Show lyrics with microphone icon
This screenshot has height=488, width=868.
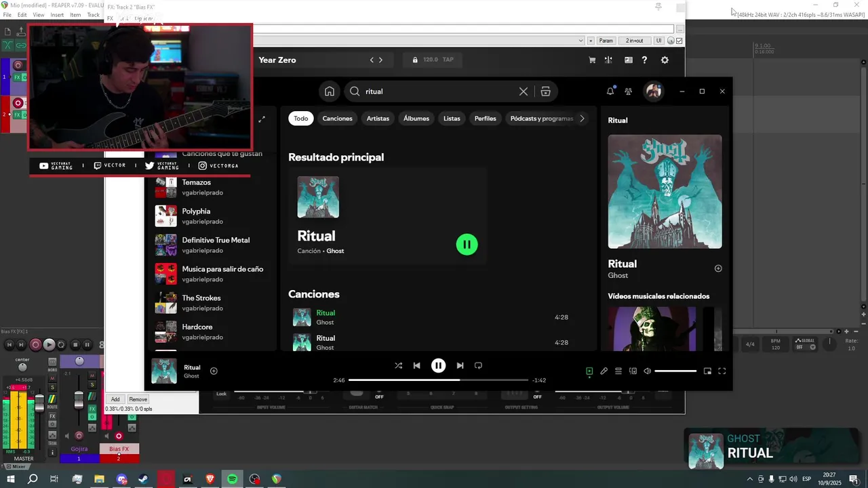click(x=604, y=371)
